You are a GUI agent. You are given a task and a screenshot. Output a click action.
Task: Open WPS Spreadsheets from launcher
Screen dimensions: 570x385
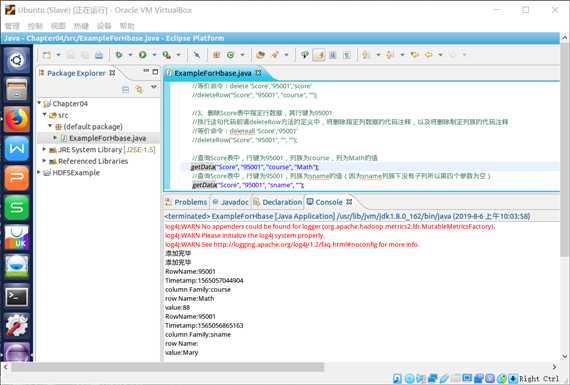tap(17, 208)
